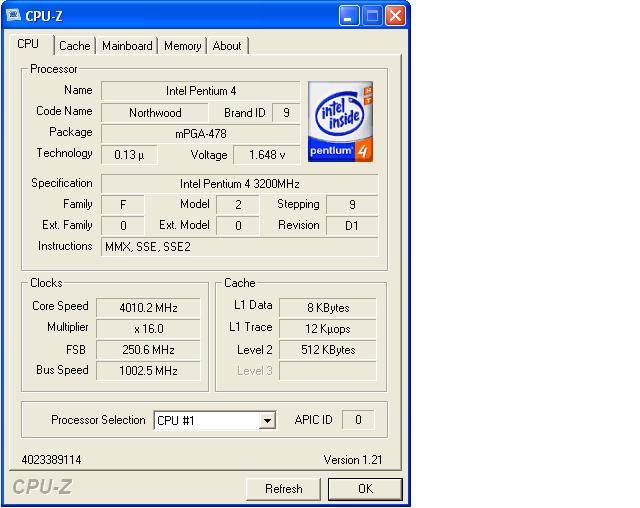Click the Ext. Family value 0
The width and height of the screenshot is (640, 508).
tap(123, 226)
